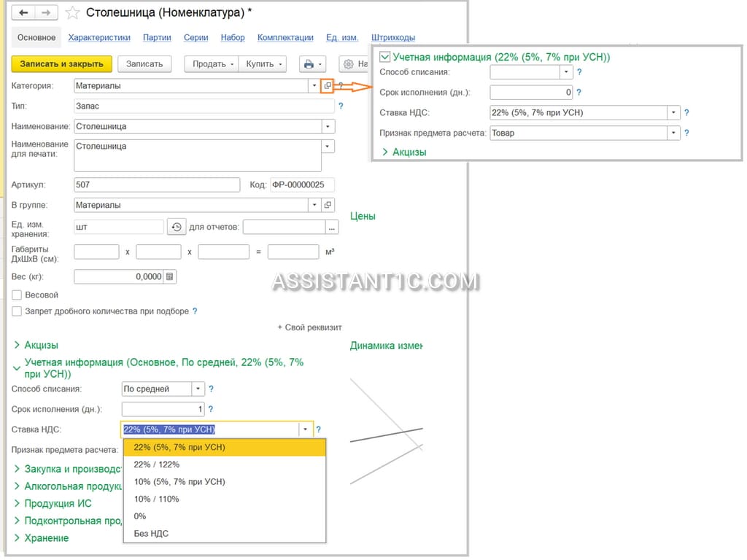Expand the Акцизы section in popup panel
The width and height of the screenshot is (747, 560).
pyautogui.click(x=404, y=152)
